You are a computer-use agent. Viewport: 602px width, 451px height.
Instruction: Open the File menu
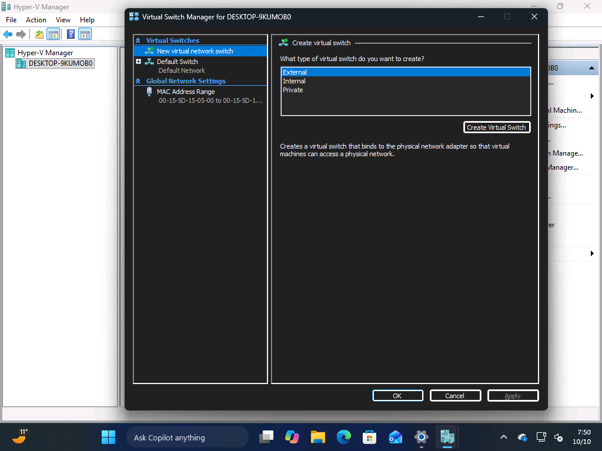(x=11, y=20)
